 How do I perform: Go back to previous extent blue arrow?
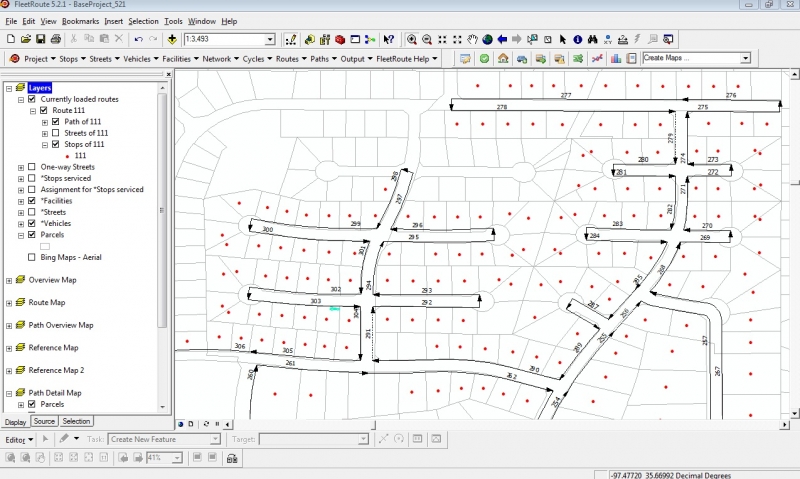point(502,39)
